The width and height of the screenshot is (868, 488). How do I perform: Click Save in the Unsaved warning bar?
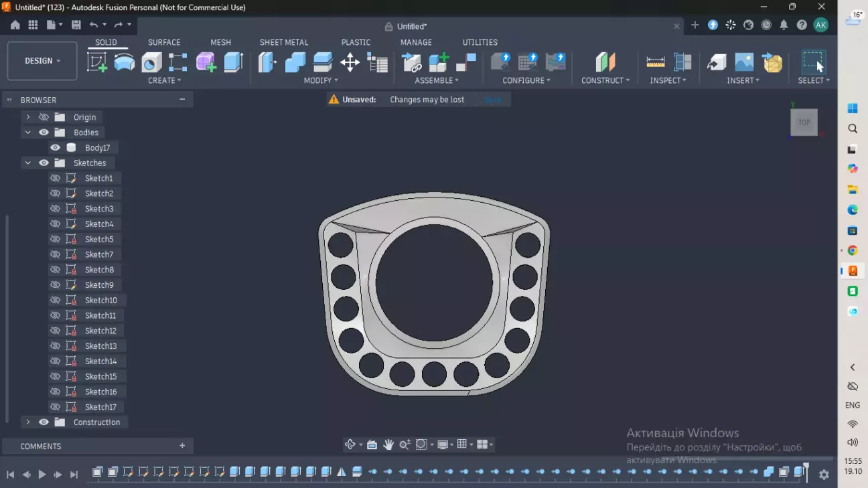(493, 100)
